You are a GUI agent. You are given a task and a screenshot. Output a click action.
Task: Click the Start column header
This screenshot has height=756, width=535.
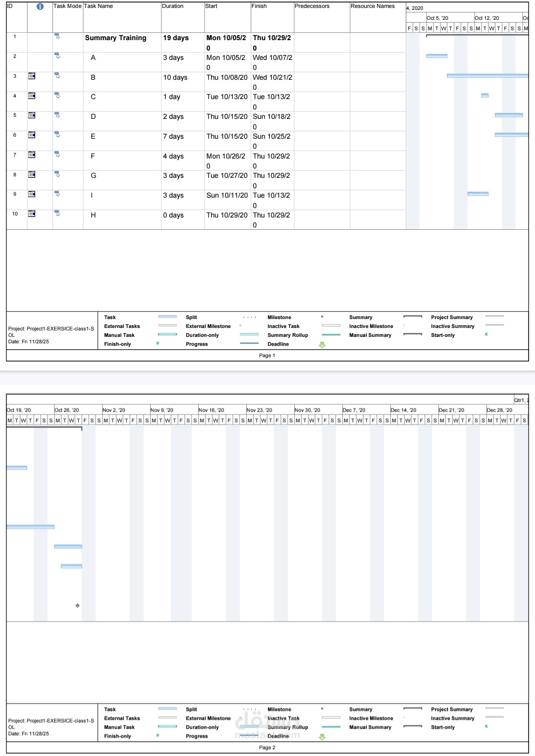pos(227,17)
